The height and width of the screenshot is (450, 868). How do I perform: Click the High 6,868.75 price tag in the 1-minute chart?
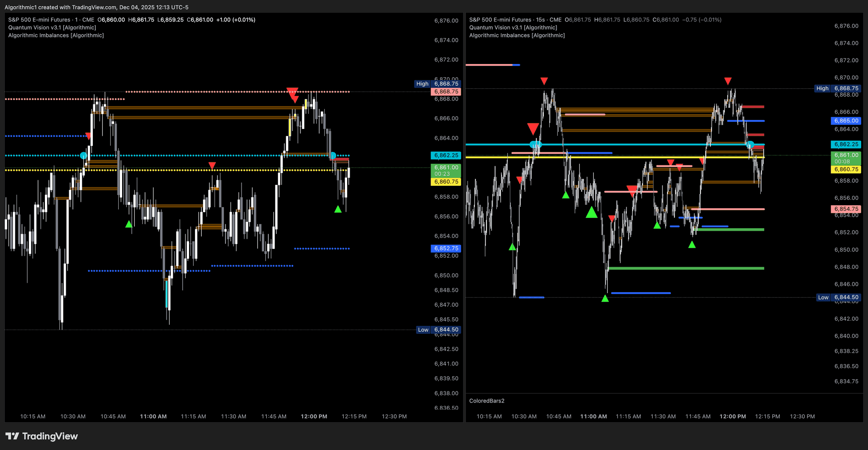(x=437, y=84)
